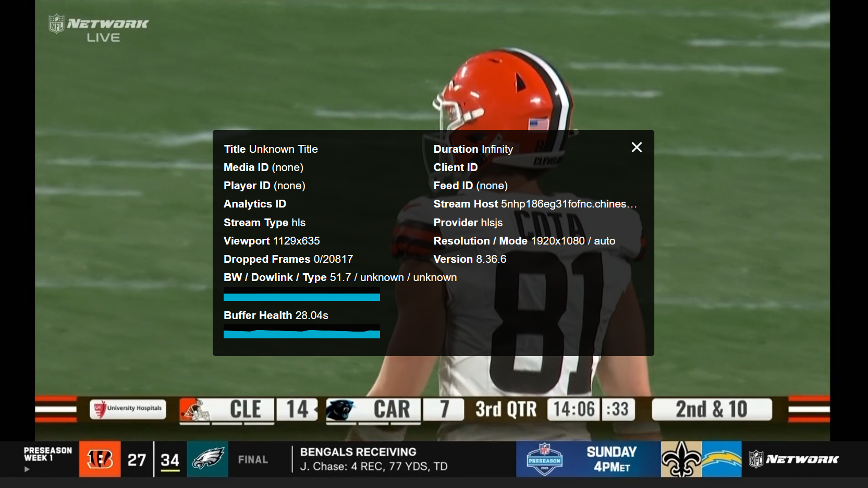Select the 'Viewport 1129x635' row
This screenshot has height=488, width=868.
click(272, 241)
